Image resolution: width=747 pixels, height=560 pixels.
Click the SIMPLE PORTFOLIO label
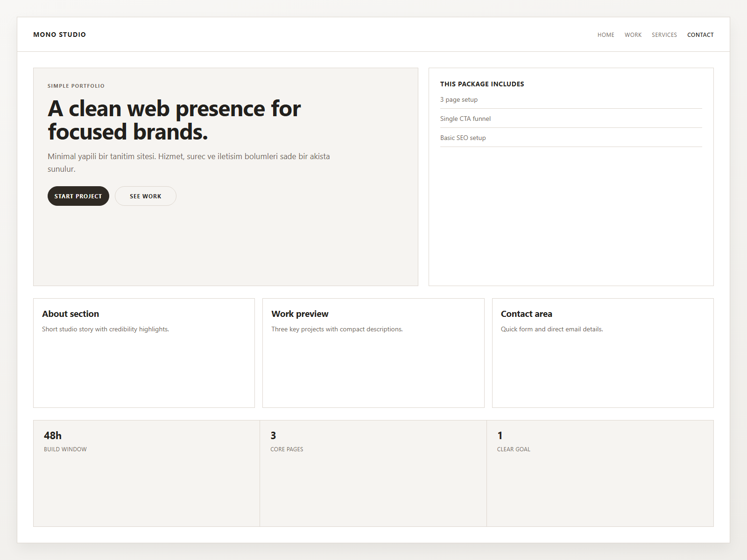76,86
